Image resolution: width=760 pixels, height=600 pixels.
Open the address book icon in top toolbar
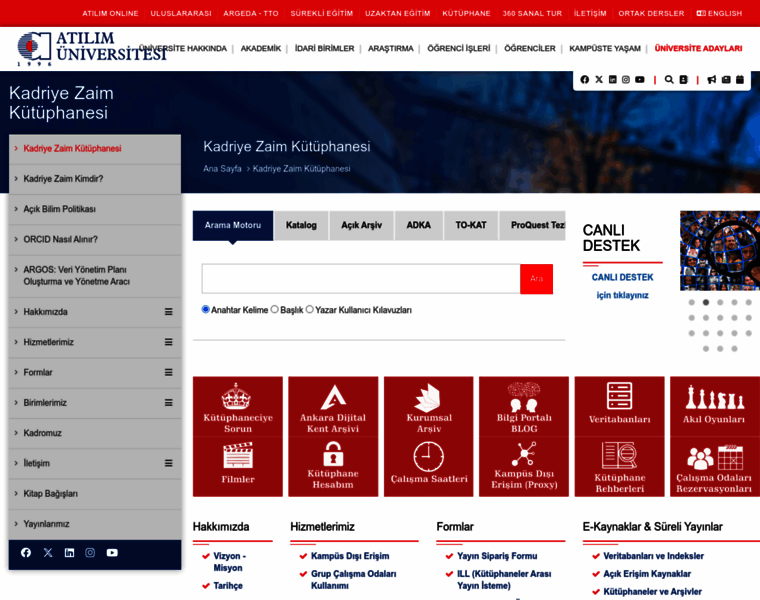click(683, 79)
